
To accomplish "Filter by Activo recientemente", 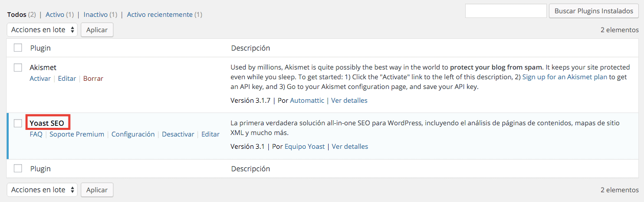I will click(x=160, y=15).
